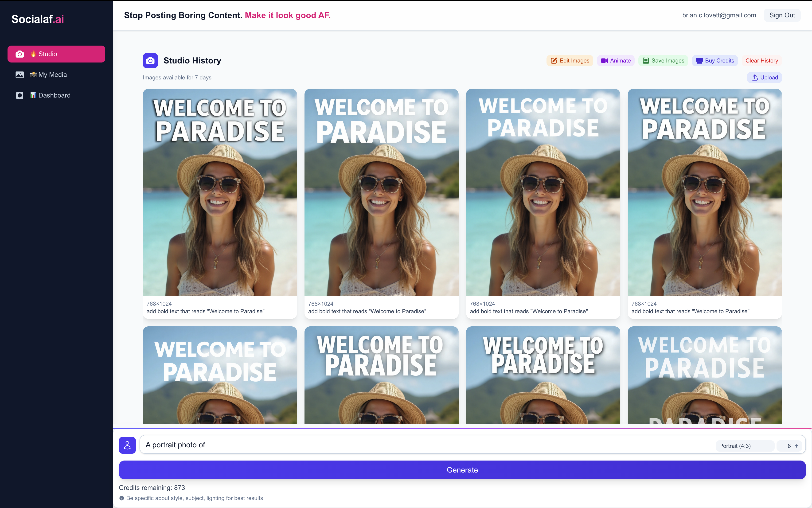Image resolution: width=812 pixels, height=508 pixels.
Task: Click the info icon beside the tip text
Action: pos(122,498)
